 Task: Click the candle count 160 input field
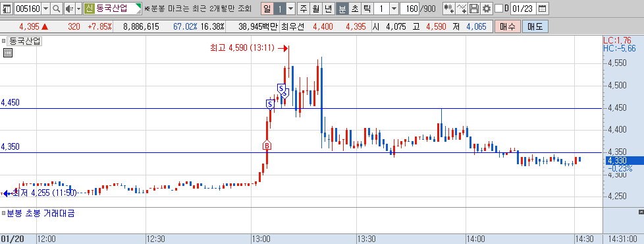[x=410, y=8]
